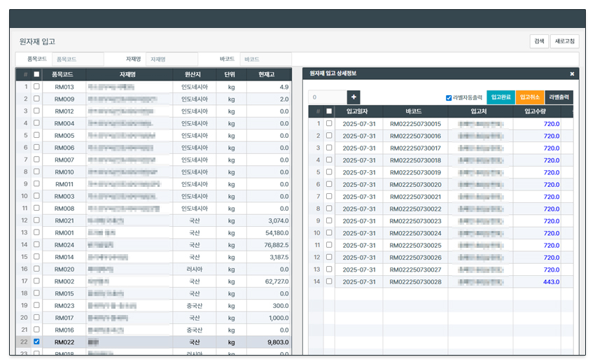Sort by the 입고수량 column header
595x364 pixels.
[x=537, y=111]
